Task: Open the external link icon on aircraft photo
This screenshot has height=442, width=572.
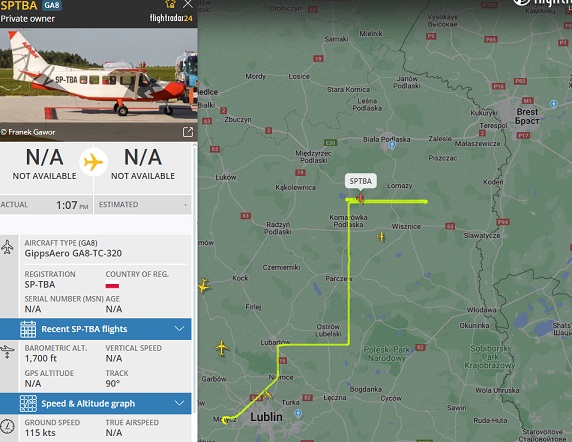Action: pyautogui.click(x=188, y=132)
